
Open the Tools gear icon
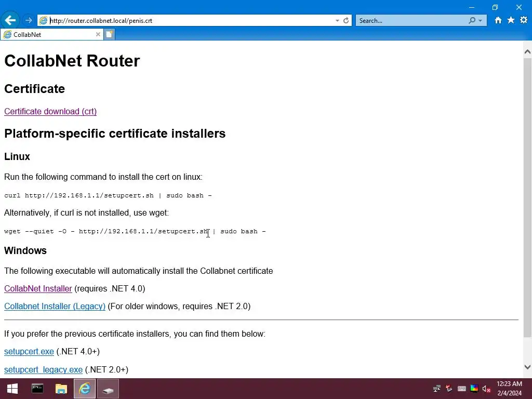524,20
